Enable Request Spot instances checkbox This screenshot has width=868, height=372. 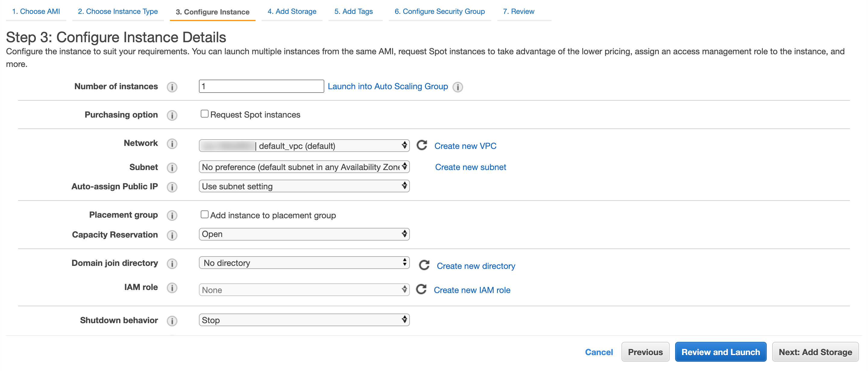pyautogui.click(x=204, y=114)
